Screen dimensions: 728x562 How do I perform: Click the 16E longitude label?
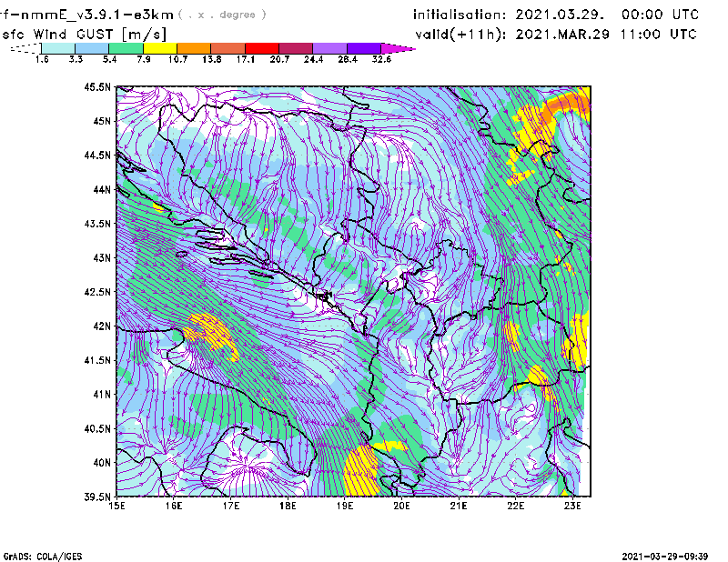(174, 506)
